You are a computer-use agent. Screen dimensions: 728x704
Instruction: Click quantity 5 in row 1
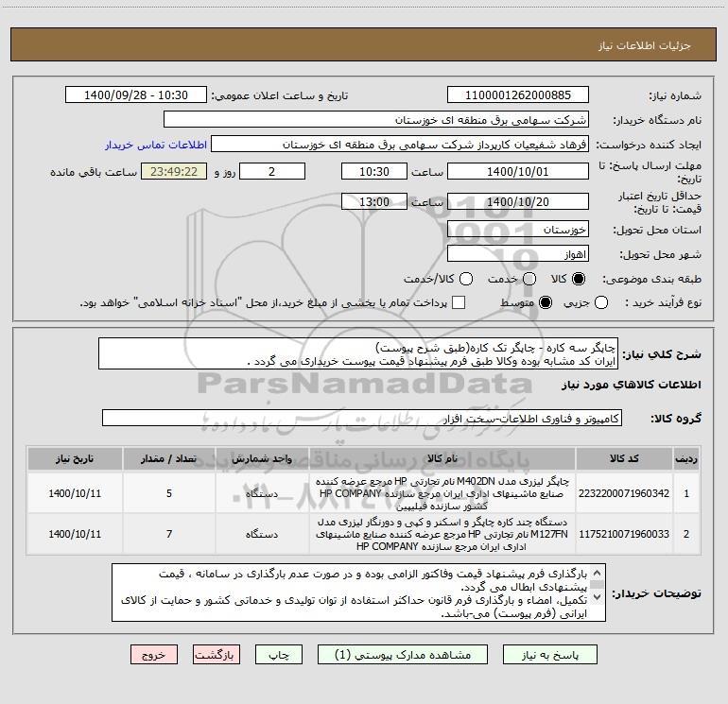[x=169, y=493]
